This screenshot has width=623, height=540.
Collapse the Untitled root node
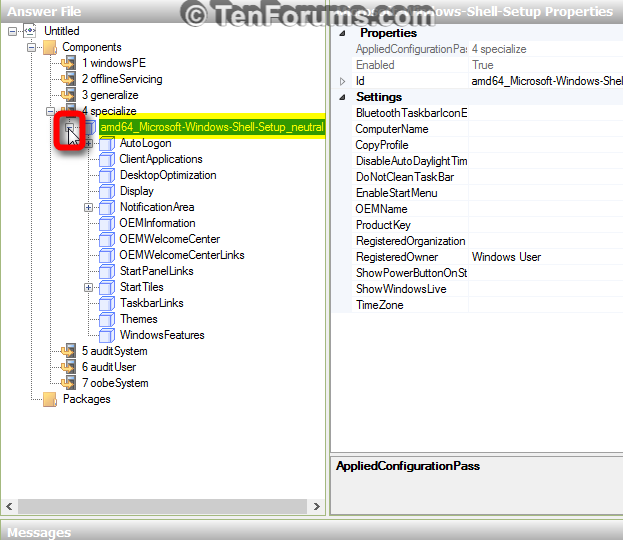pyautogui.click(x=12, y=31)
